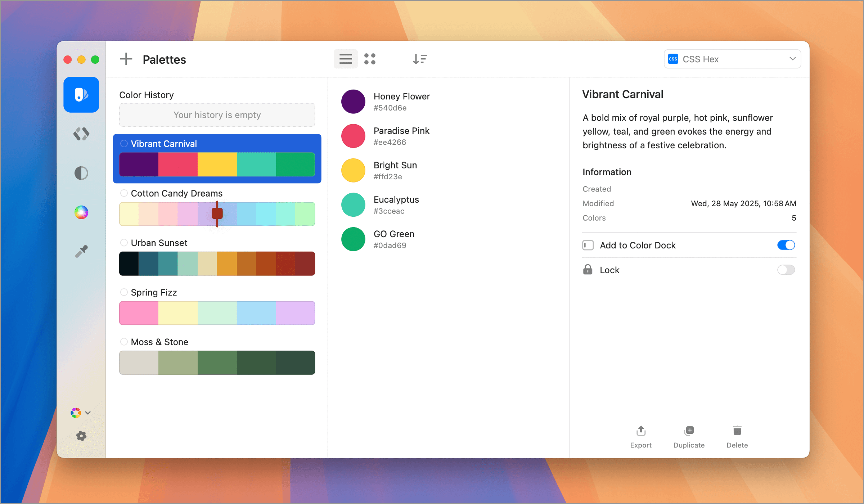Select the Spring Fizz radio button
Screen dimensions: 864x504
tap(124, 292)
